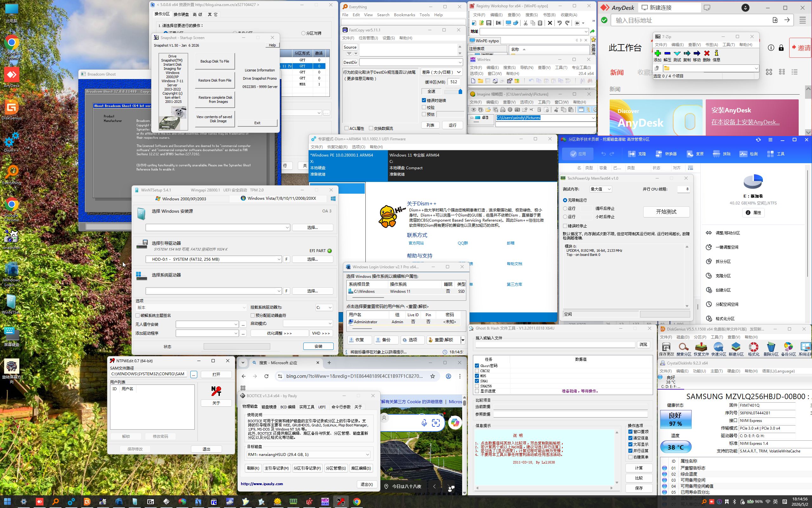This screenshot has width=812, height=508.
Task: Click the FastCopy speed slider next to 全速
Action: (x=453, y=91)
